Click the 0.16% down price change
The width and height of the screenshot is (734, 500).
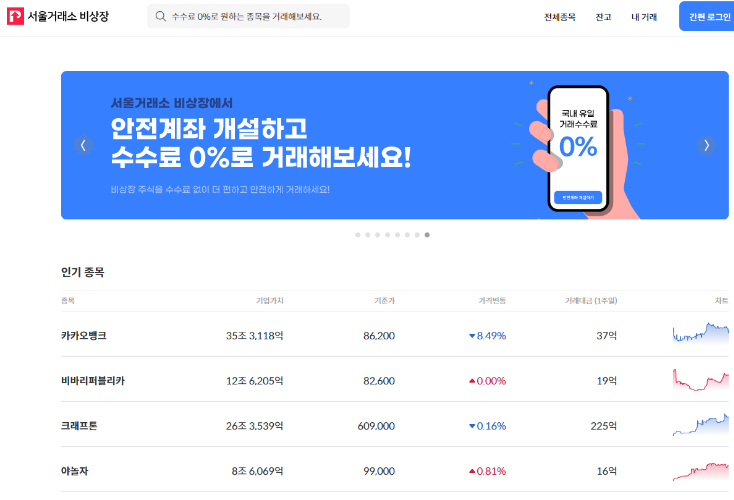click(487, 426)
